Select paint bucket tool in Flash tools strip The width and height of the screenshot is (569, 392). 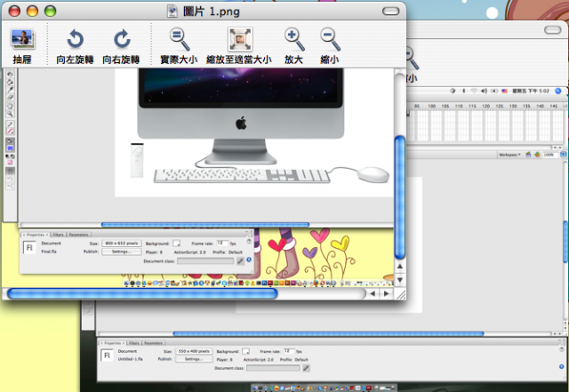click(10, 83)
